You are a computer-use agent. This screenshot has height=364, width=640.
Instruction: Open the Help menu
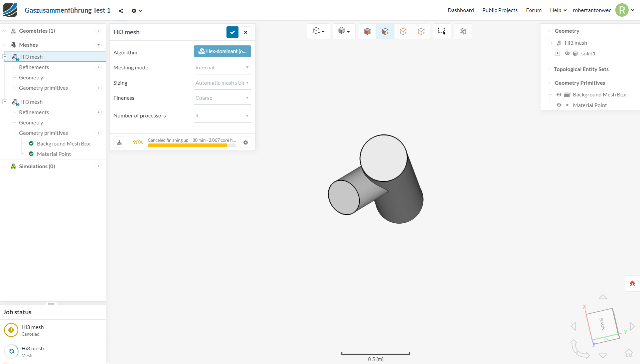click(558, 10)
